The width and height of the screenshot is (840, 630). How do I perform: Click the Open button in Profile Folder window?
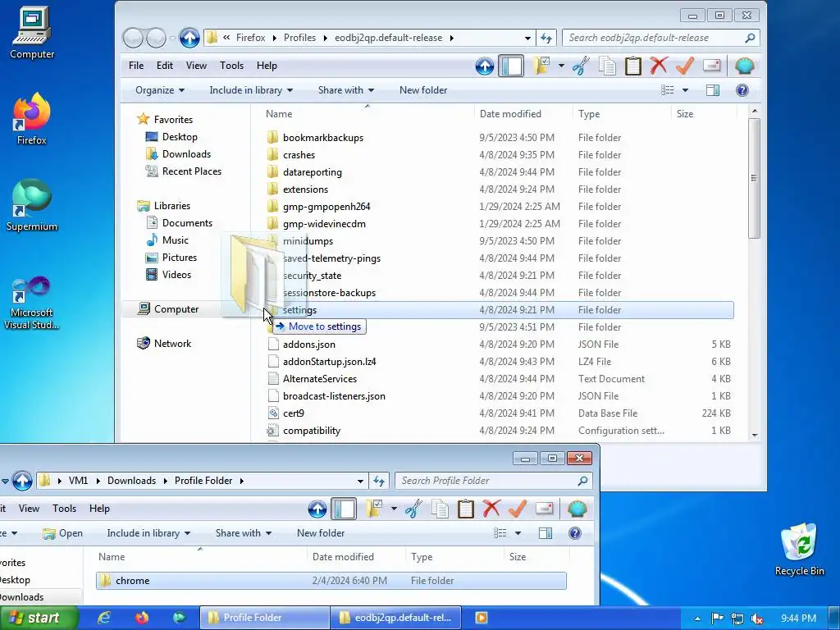62,533
